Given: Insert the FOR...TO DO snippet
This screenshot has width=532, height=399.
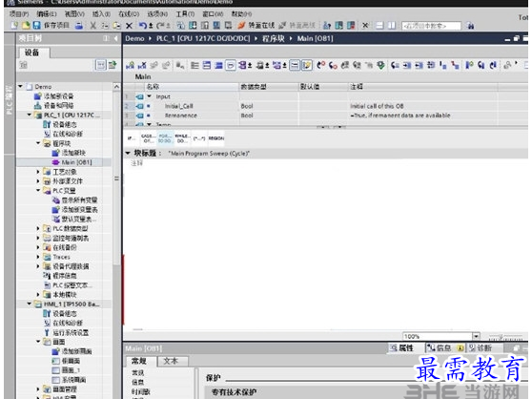Looking at the screenshot, I should tap(165, 138).
